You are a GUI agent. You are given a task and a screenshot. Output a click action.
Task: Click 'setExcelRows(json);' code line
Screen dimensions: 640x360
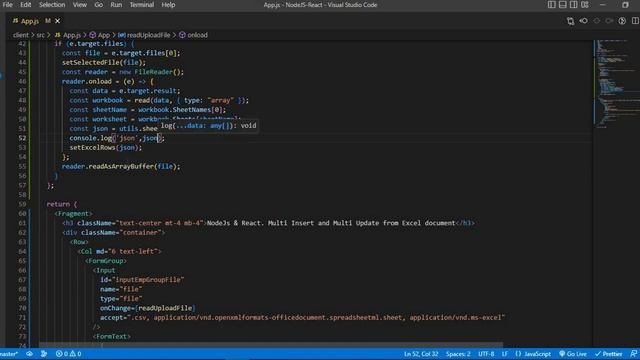tap(106, 147)
